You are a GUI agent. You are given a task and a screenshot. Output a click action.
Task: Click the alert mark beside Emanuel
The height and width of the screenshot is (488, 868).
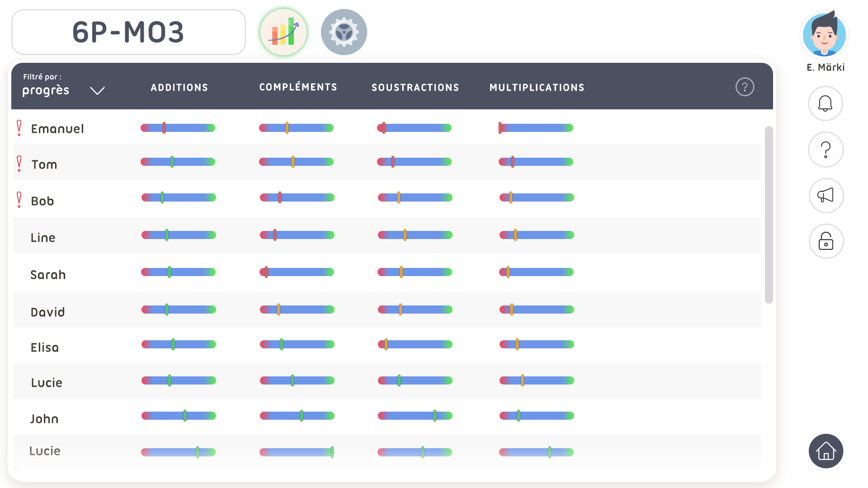19,128
